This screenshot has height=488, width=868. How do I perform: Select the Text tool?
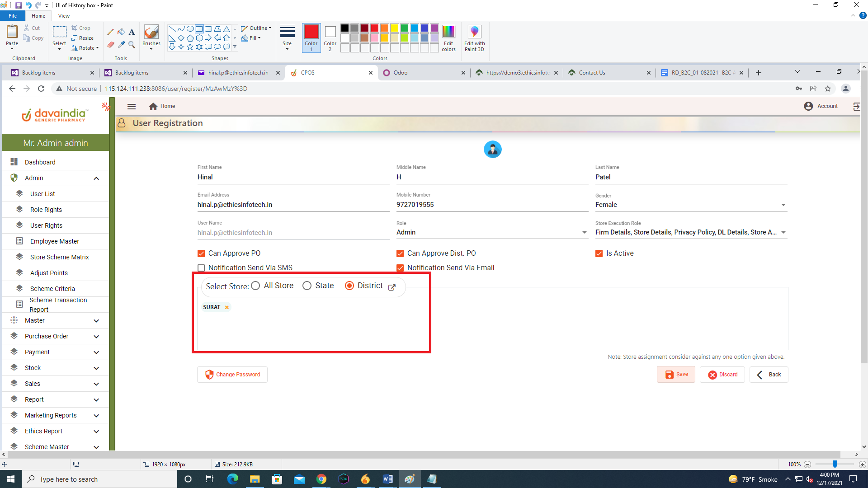point(132,32)
